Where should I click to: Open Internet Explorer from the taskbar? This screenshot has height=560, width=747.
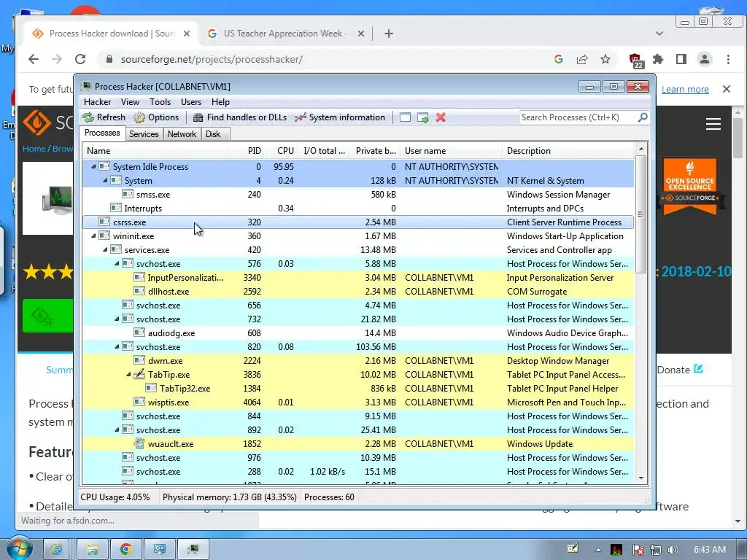pos(56,550)
